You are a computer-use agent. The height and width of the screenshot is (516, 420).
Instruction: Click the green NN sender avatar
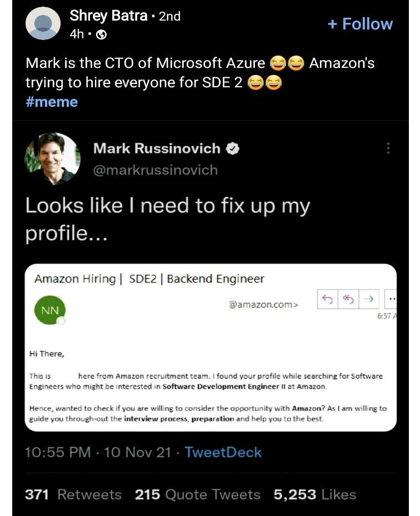coord(49,311)
